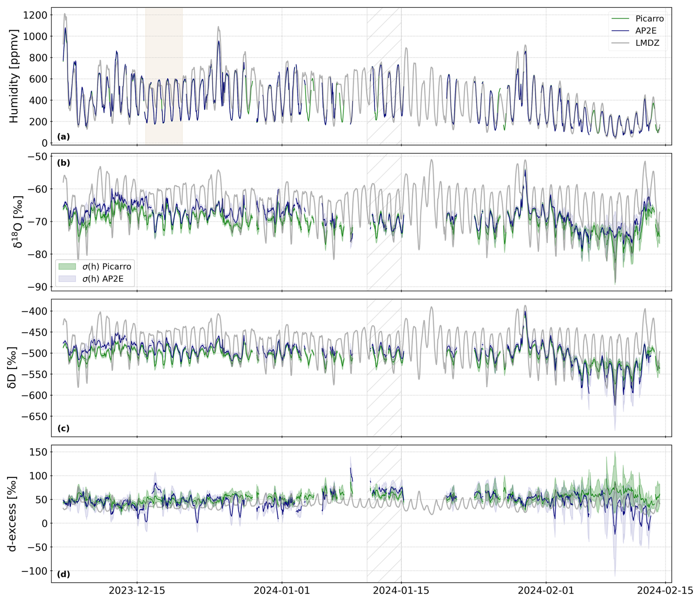Select the 2024-02-15 date tick label

(665, 591)
